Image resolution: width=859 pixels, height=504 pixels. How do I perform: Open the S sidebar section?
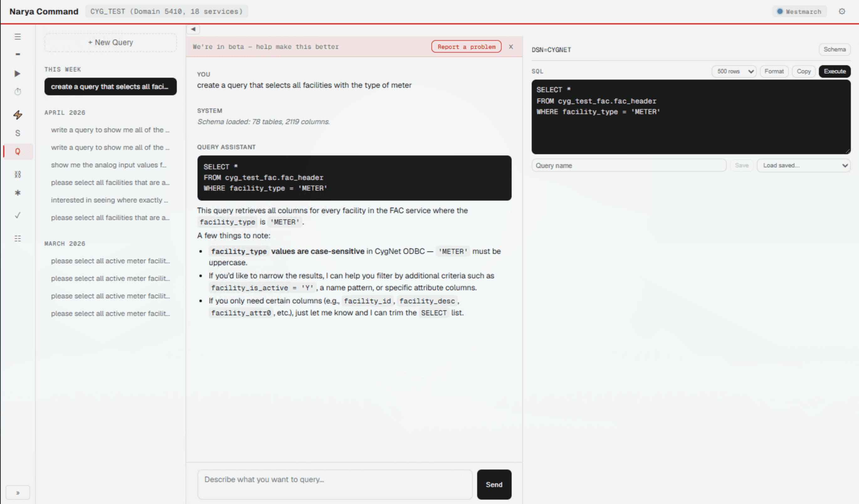(x=18, y=133)
